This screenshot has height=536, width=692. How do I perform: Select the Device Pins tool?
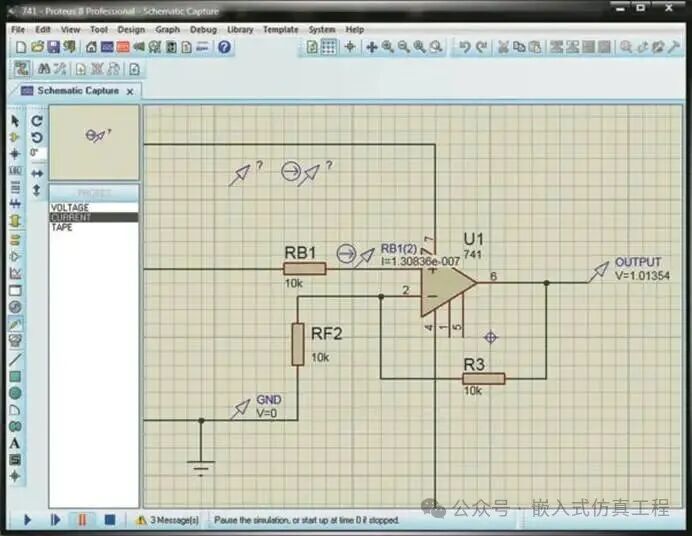click(15, 256)
